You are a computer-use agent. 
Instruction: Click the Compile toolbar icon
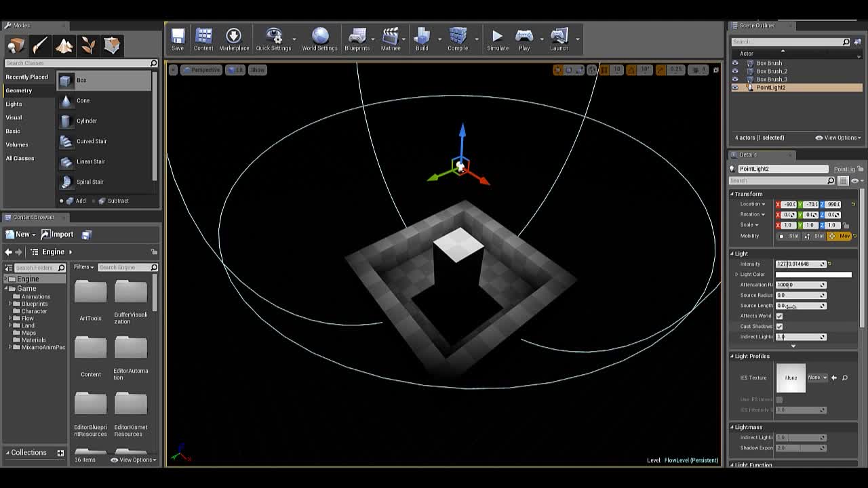(458, 39)
